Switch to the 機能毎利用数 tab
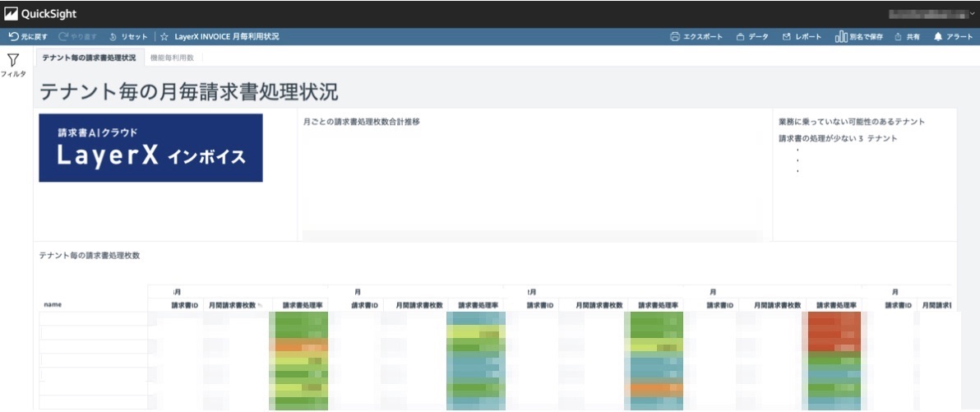The image size is (980, 412). click(x=173, y=58)
